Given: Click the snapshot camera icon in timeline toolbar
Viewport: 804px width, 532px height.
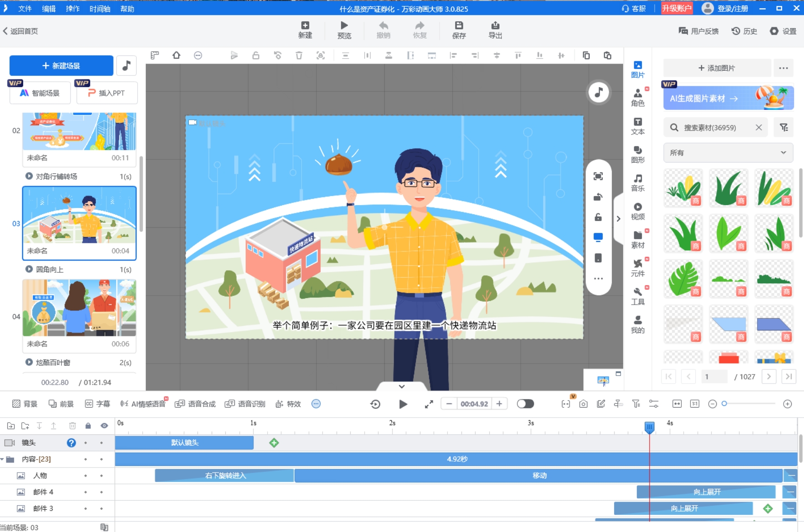Looking at the screenshot, I should 583,404.
